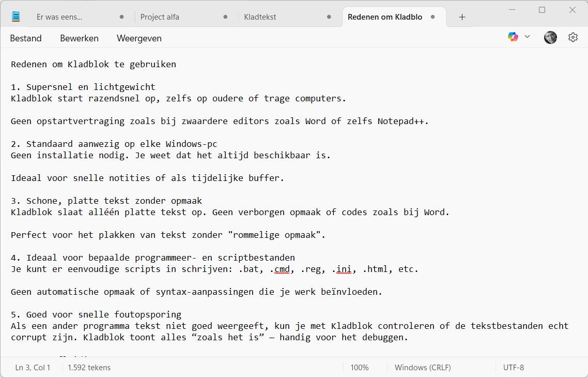The image size is (588, 378).
Task: Click '1.592 tekens' character count
Action: 89,368
